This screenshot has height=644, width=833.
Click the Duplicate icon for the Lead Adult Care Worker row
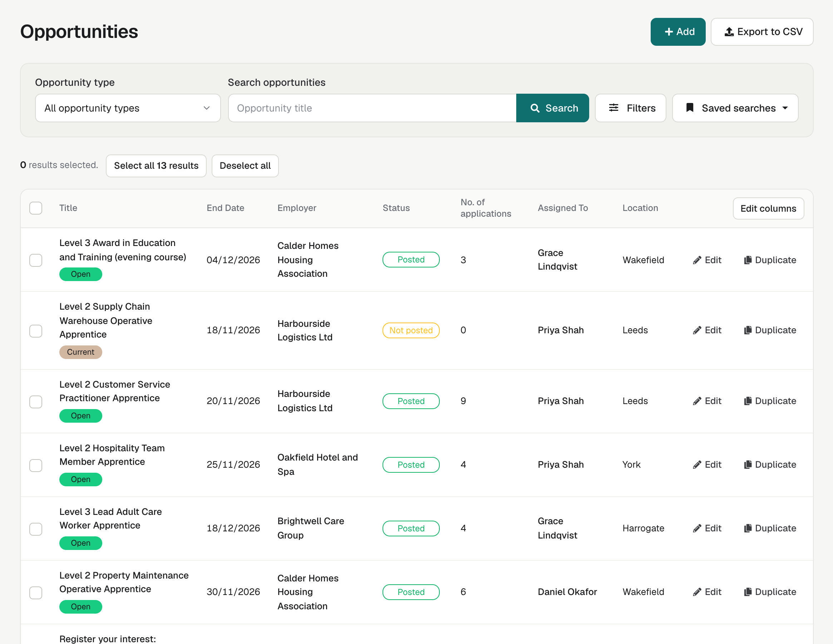click(748, 529)
